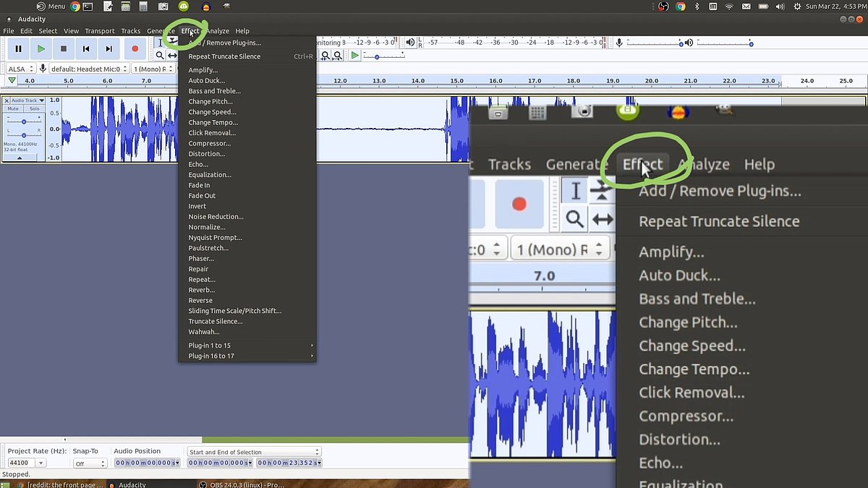Collapse the track using the bottom arrow button
This screenshot has width=868, height=488.
(x=20, y=158)
